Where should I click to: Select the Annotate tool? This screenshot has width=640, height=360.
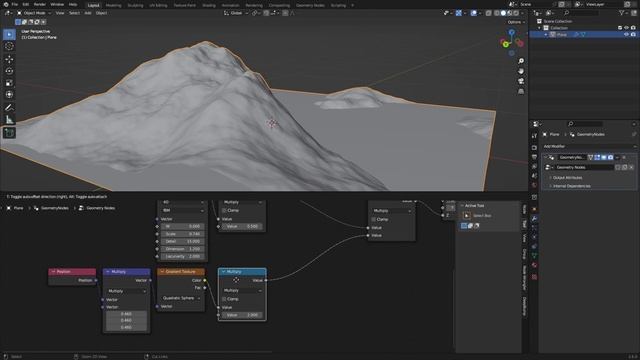point(9,108)
